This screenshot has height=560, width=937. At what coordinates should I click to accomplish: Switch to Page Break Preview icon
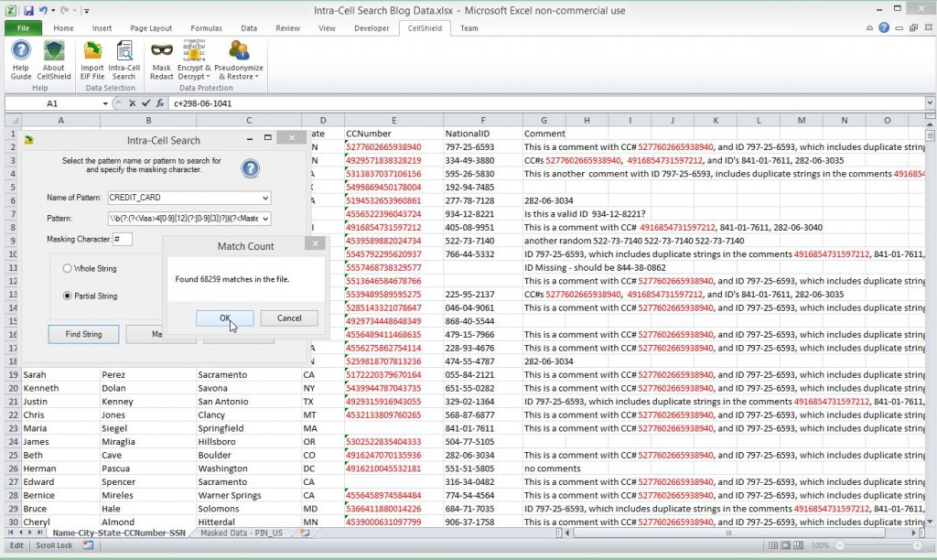pyautogui.click(x=798, y=545)
